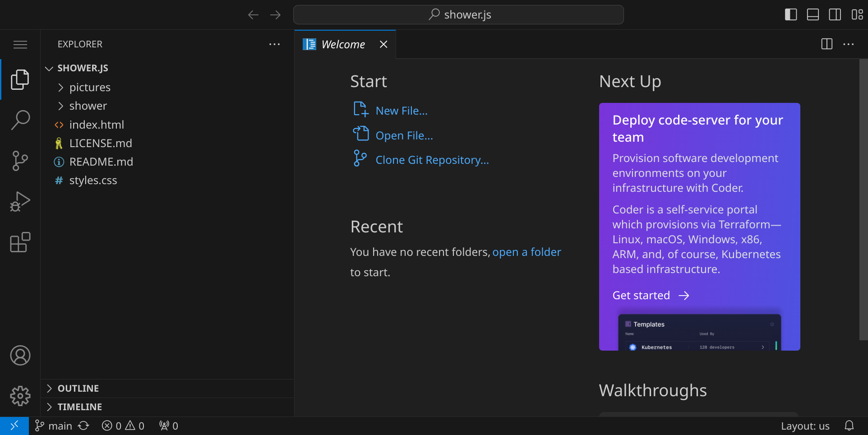Click the Clone Git Repository link
The height and width of the screenshot is (435, 868).
[432, 160]
